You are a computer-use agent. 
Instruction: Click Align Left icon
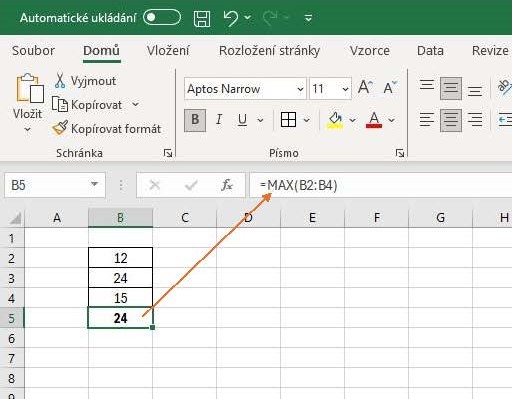click(x=427, y=120)
